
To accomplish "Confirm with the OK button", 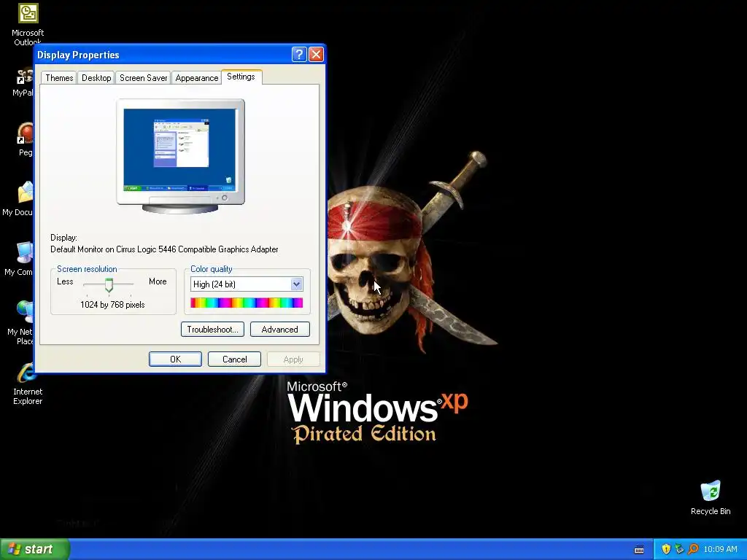I will click(x=175, y=359).
